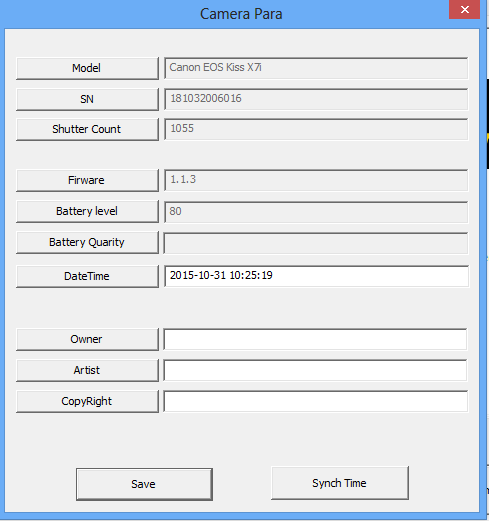Click the empty Battery Quarity field

click(316, 243)
